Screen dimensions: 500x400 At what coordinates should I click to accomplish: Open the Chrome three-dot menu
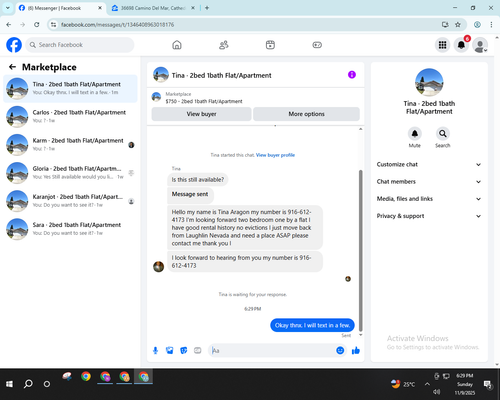click(491, 25)
